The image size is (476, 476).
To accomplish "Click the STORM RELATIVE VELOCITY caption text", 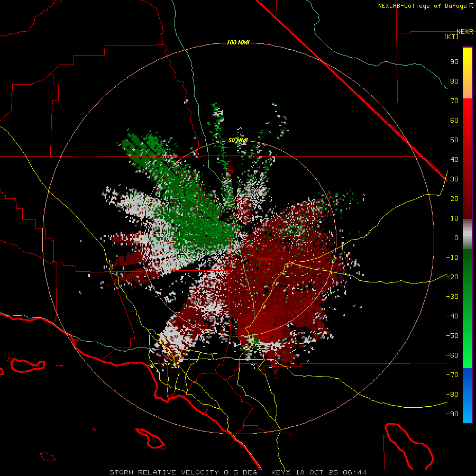I will 164,472.
